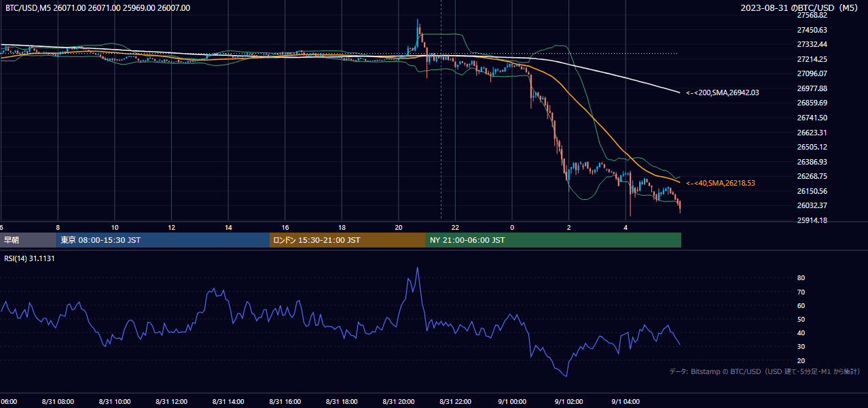Click the bottom time label 8/31 08:00
This screenshot has width=868, height=408.
[x=58, y=402]
